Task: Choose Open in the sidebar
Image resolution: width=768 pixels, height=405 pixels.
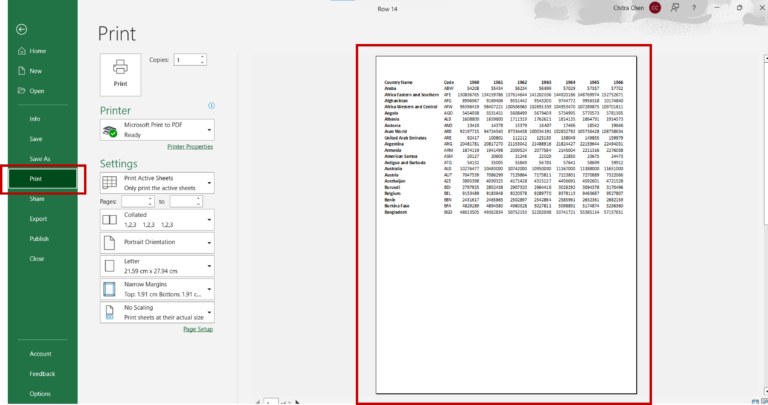Action: pos(37,91)
